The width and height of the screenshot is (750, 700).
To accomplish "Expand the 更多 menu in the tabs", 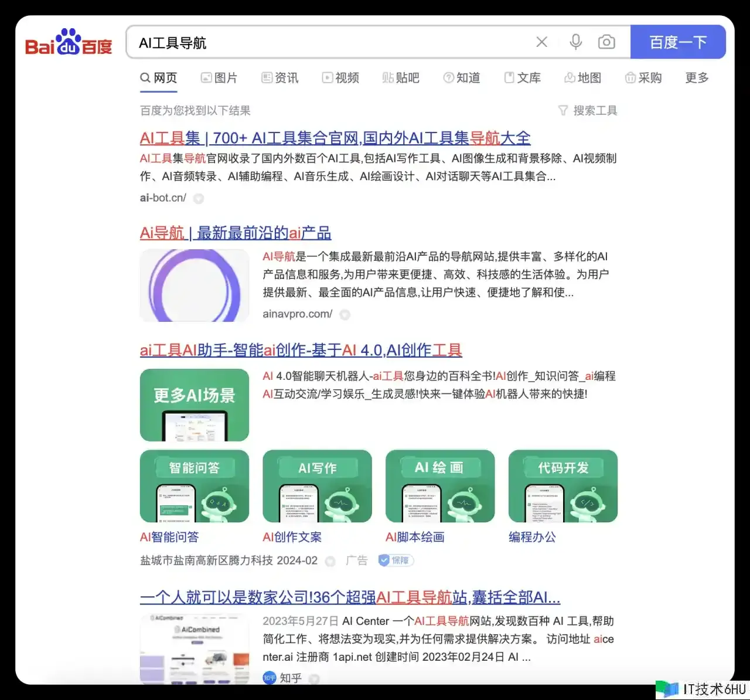I will tap(697, 78).
